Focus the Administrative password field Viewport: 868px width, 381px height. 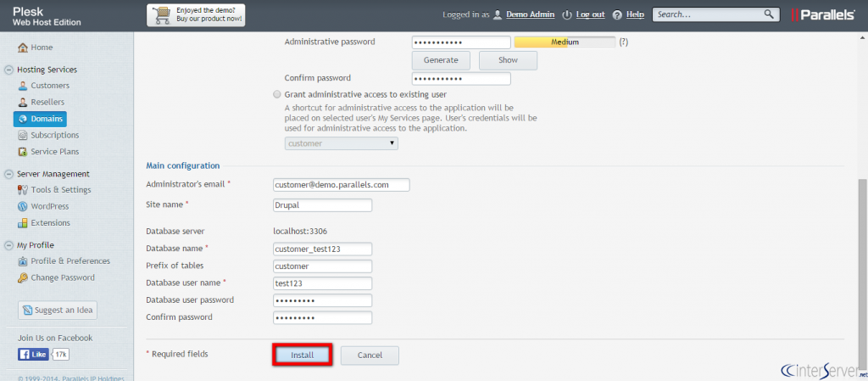click(x=461, y=42)
